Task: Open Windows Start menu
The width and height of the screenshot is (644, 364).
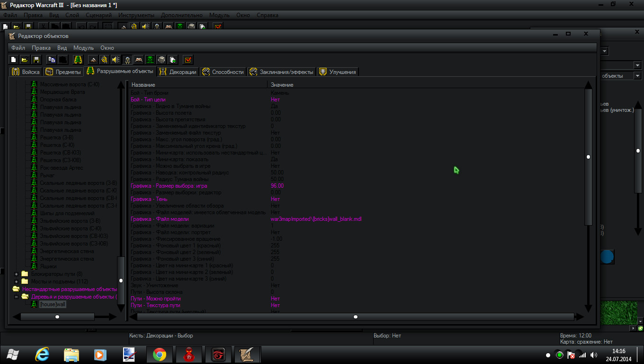Action: [x=14, y=355]
